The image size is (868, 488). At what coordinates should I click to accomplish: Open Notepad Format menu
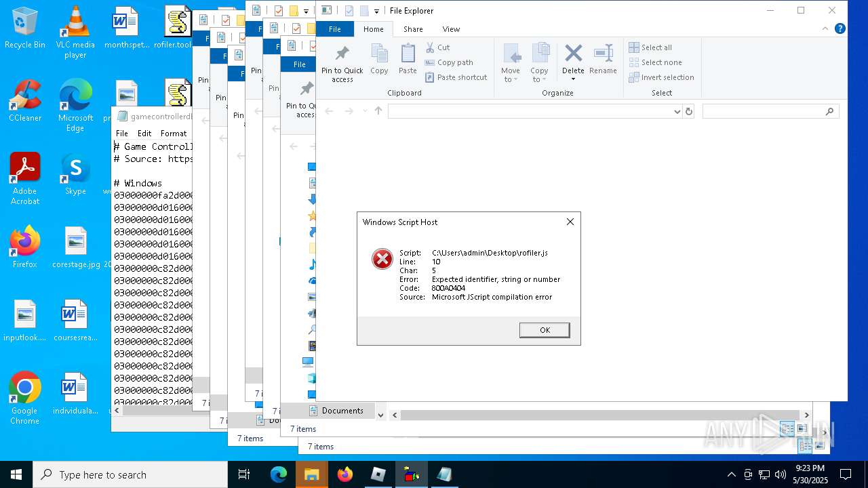(174, 134)
